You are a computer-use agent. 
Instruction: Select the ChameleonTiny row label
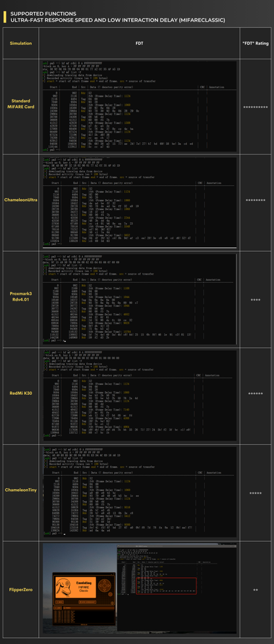[x=21, y=490]
